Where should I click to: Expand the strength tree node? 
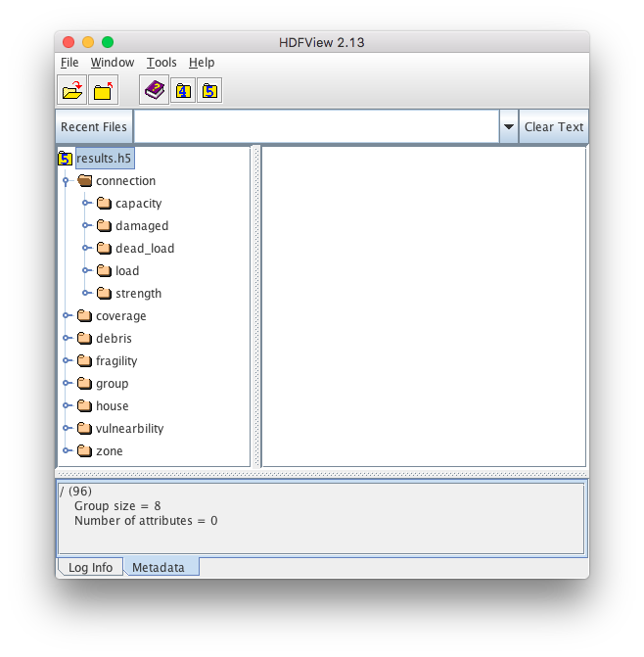tap(86, 294)
